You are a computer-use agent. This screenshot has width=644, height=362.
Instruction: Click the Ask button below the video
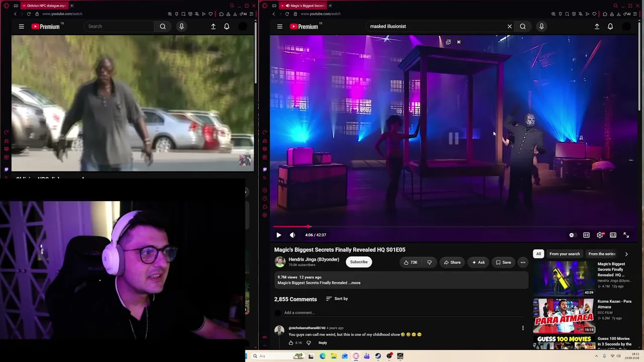click(x=478, y=262)
